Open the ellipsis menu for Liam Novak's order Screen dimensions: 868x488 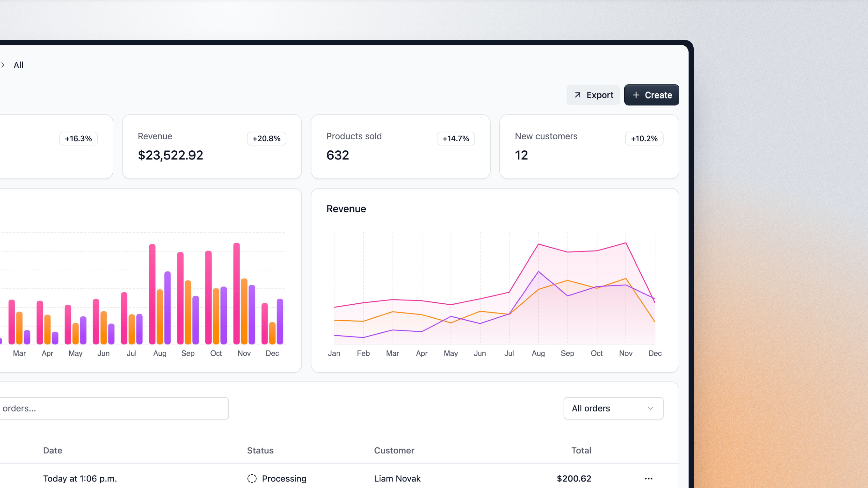648,478
